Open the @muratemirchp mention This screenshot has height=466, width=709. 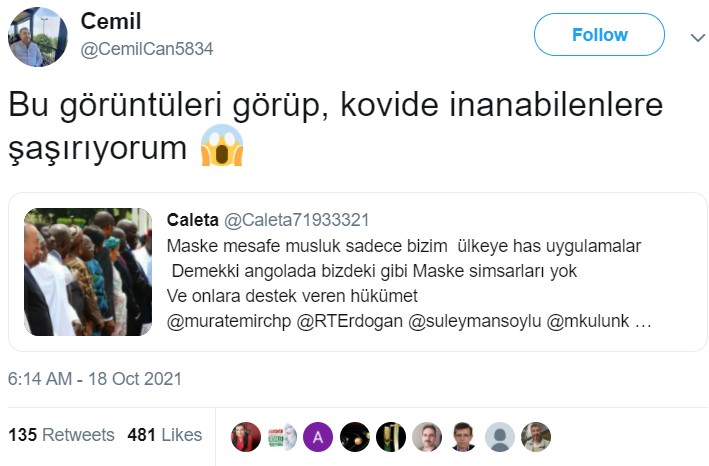229,321
